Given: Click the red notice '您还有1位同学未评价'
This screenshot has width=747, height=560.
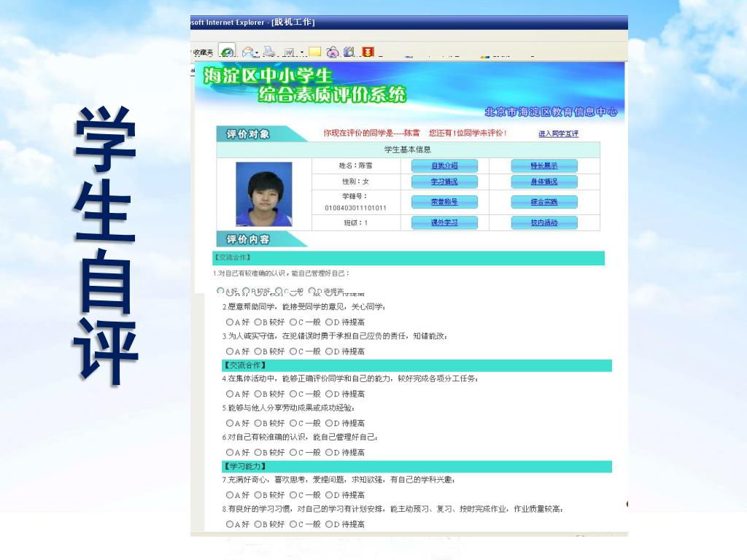Looking at the screenshot, I should point(468,133).
